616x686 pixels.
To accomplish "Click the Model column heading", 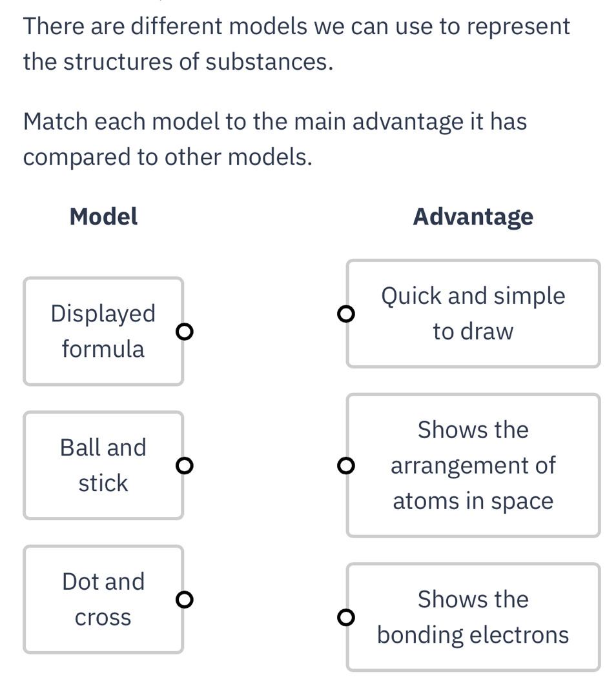I will click(x=103, y=216).
